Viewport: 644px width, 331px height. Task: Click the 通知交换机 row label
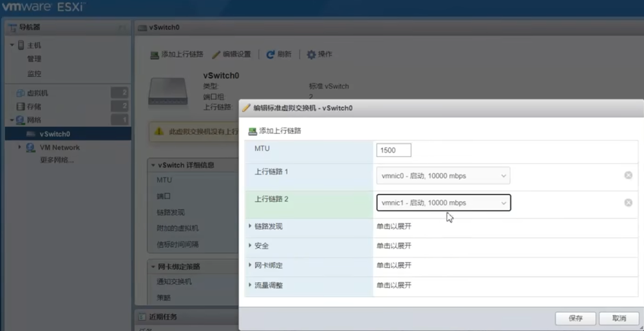(174, 282)
